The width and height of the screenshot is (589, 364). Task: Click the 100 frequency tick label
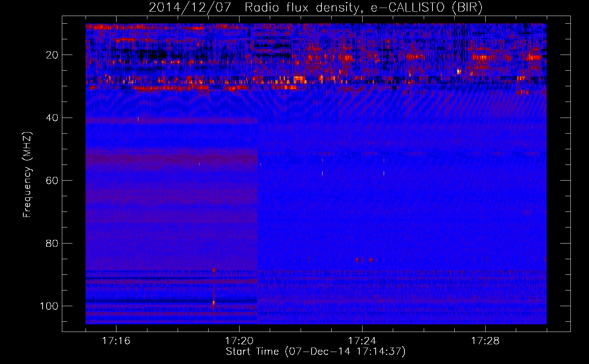[49, 306]
